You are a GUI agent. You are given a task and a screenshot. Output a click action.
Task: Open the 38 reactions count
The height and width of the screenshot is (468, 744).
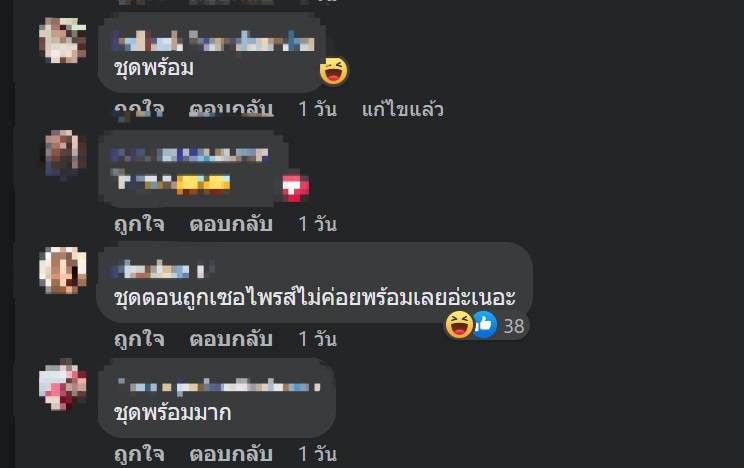[x=514, y=326]
